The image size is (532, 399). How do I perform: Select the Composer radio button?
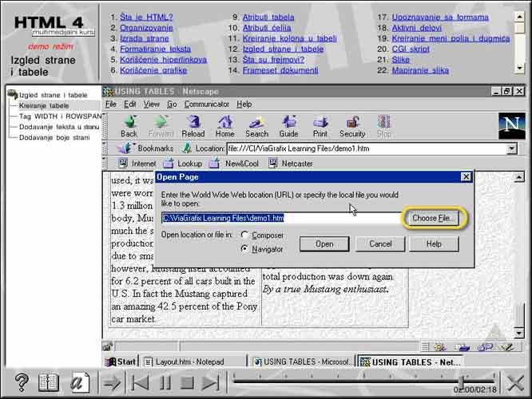(x=244, y=235)
